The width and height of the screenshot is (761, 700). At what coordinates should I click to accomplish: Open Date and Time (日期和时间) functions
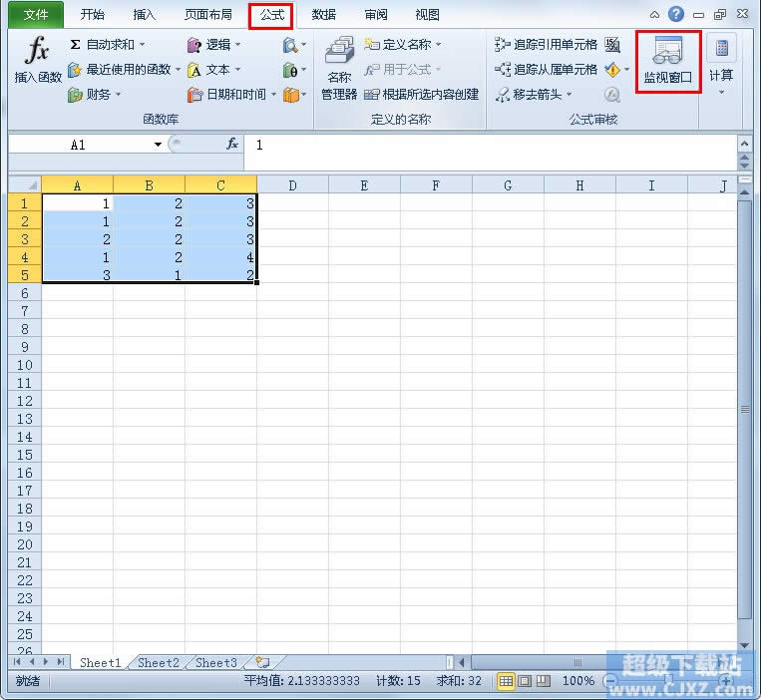231,94
